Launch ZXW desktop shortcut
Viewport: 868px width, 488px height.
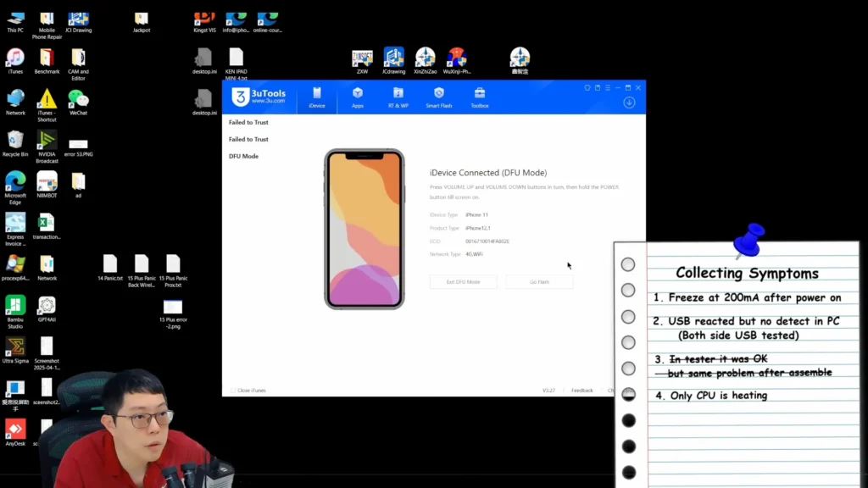pos(362,61)
